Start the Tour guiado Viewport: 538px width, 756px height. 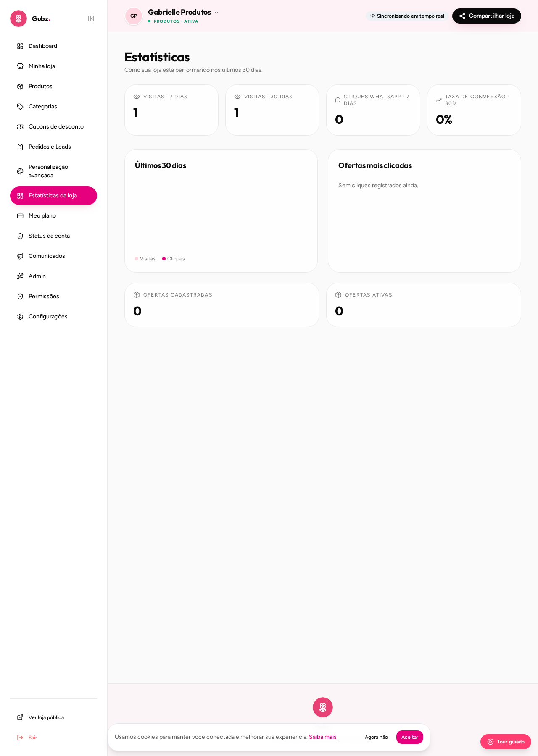coord(506,742)
